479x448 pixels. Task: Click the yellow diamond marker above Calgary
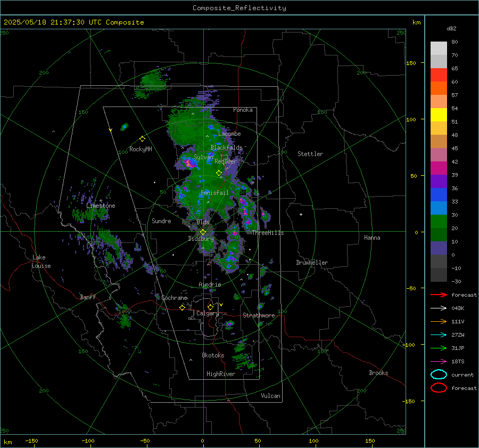click(x=210, y=307)
